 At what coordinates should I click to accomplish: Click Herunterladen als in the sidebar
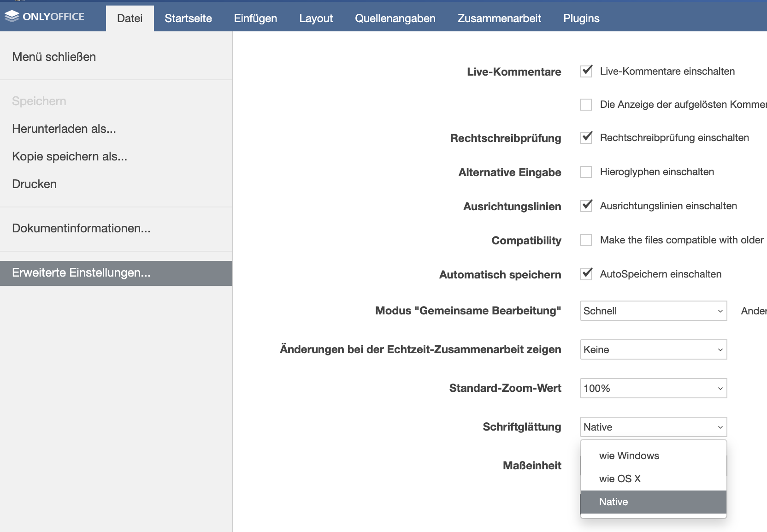(x=64, y=129)
